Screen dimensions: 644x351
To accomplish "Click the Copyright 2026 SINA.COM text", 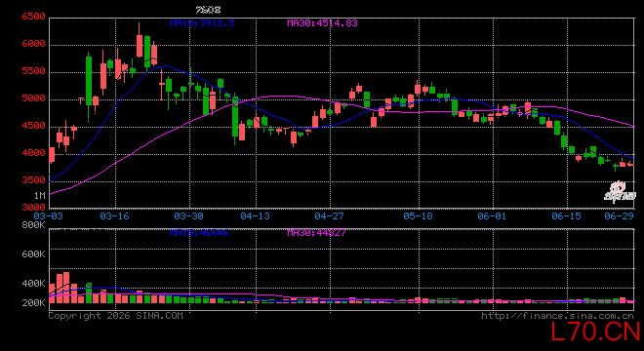I will tap(116, 316).
